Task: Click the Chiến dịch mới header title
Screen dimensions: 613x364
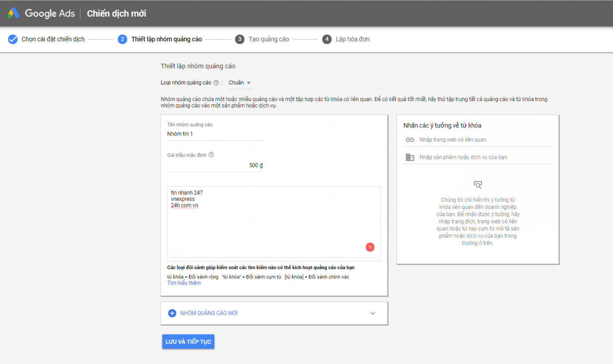Action: 117,13
